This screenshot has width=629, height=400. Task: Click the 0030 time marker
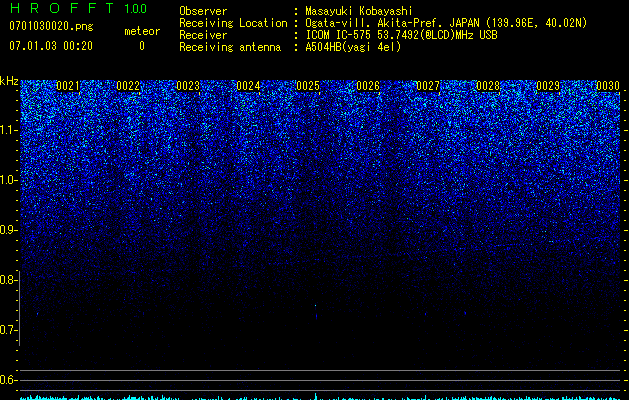(608, 86)
